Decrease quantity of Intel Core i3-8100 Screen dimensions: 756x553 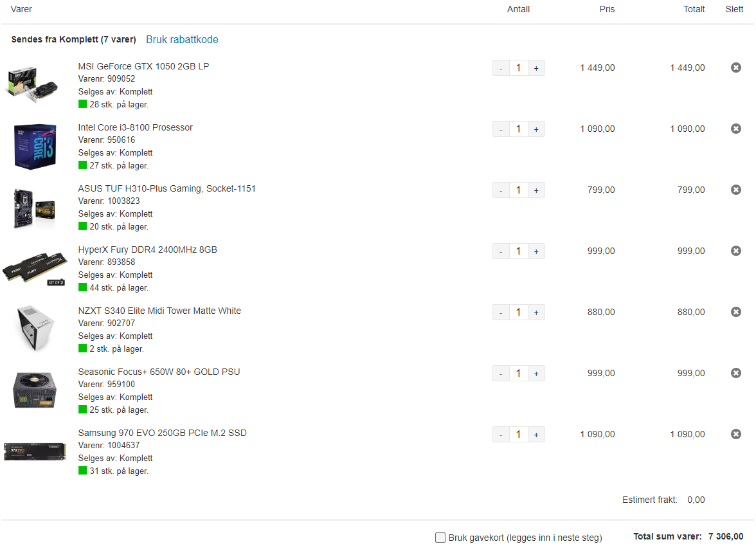(501, 129)
